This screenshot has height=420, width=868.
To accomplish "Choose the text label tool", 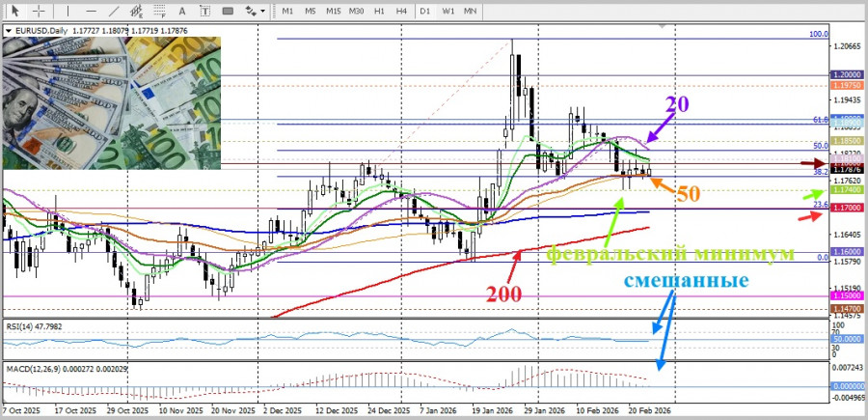I will click(204, 11).
